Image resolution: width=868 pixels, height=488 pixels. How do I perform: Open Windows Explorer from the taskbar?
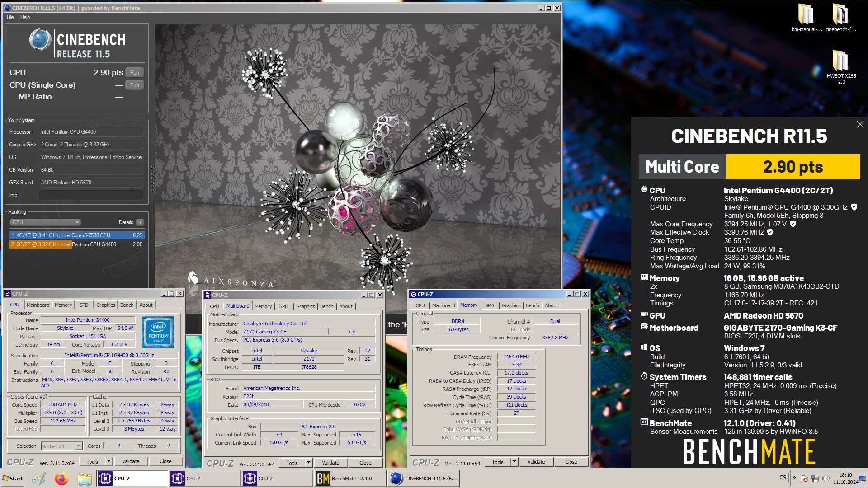point(85,479)
